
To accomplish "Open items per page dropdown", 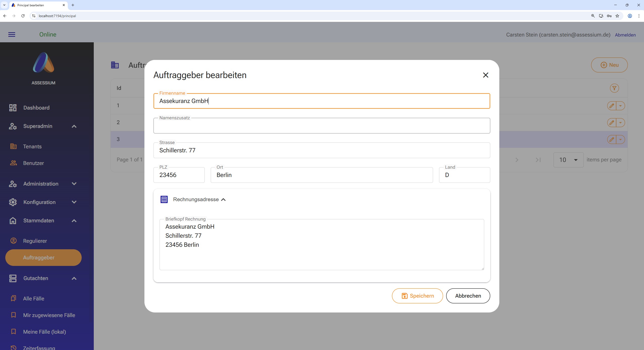I will (x=568, y=160).
